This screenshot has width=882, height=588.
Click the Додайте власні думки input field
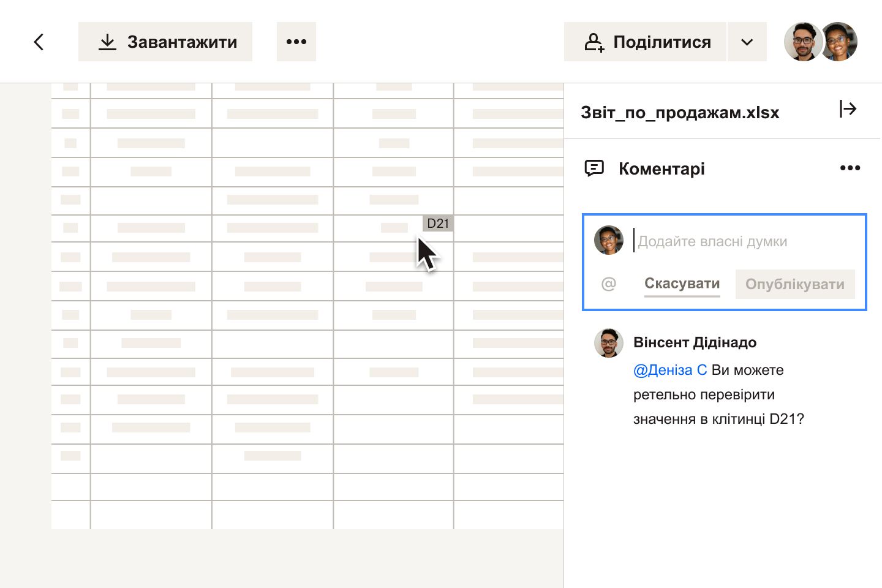712,241
